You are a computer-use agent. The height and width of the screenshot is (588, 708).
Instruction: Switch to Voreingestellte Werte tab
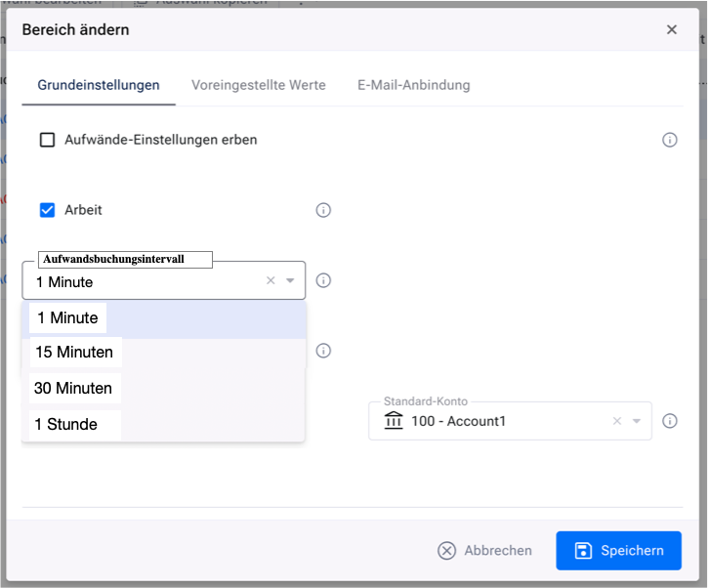pyautogui.click(x=259, y=85)
